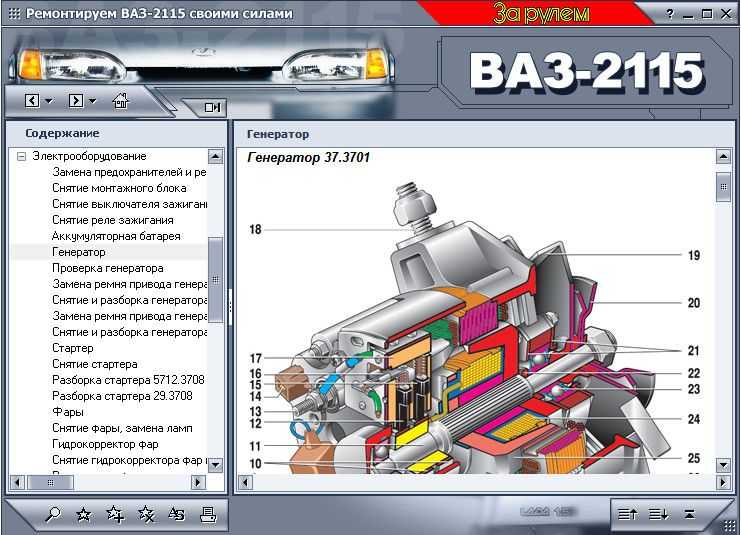The image size is (741, 535).
Task: Click the panel splitter grip handle
Action: coord(230,307)
